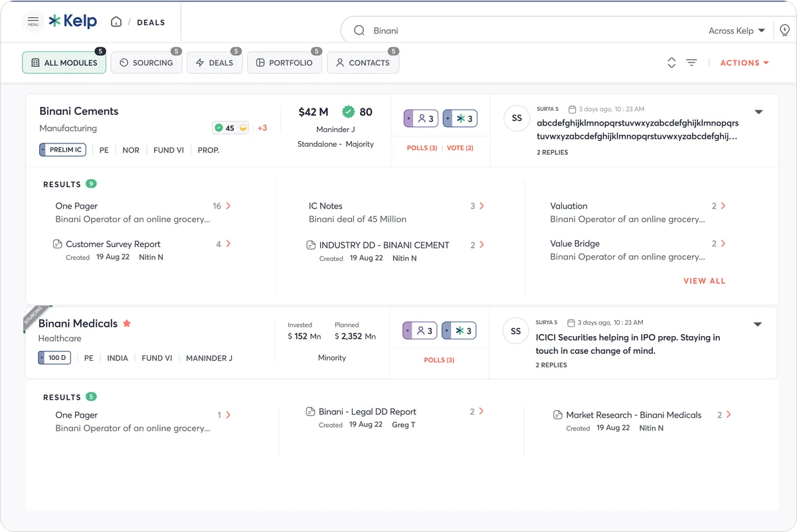Click the $42 M deal value

tap(313, 112)
